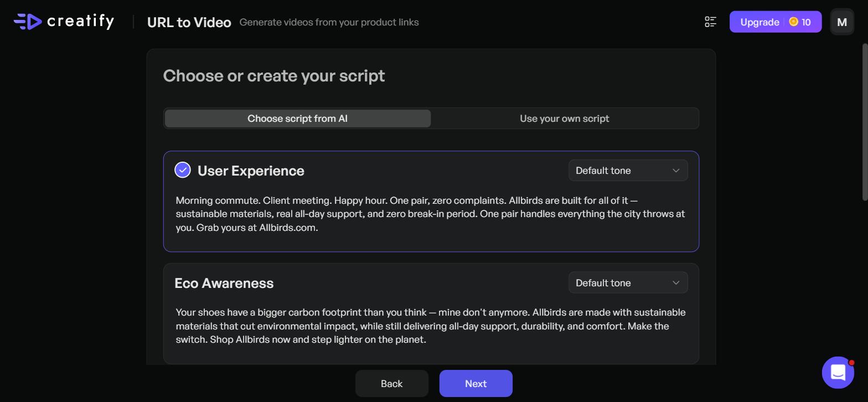
Task: Click the User Experience script text
Action: pos(431,214)
